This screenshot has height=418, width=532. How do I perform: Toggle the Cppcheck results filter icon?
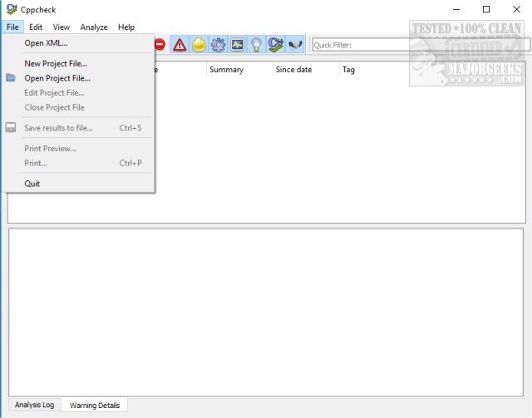(x=275, y=44)
